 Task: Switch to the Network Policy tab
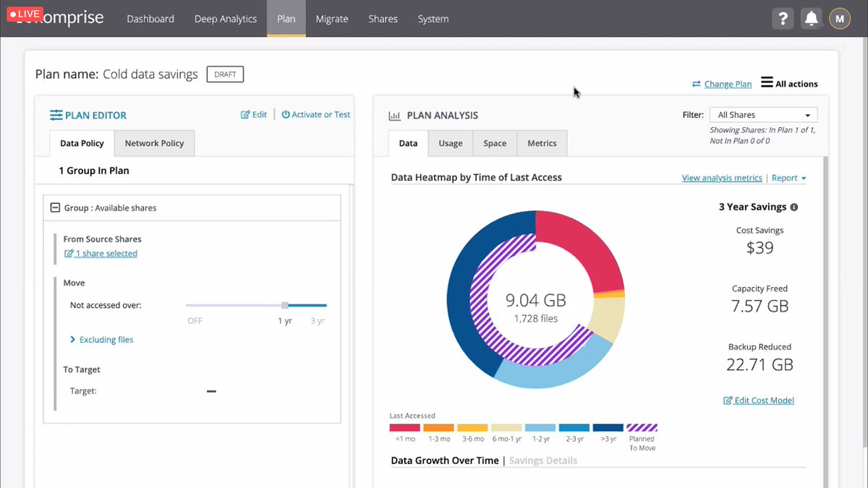click(x=154, y=143)
